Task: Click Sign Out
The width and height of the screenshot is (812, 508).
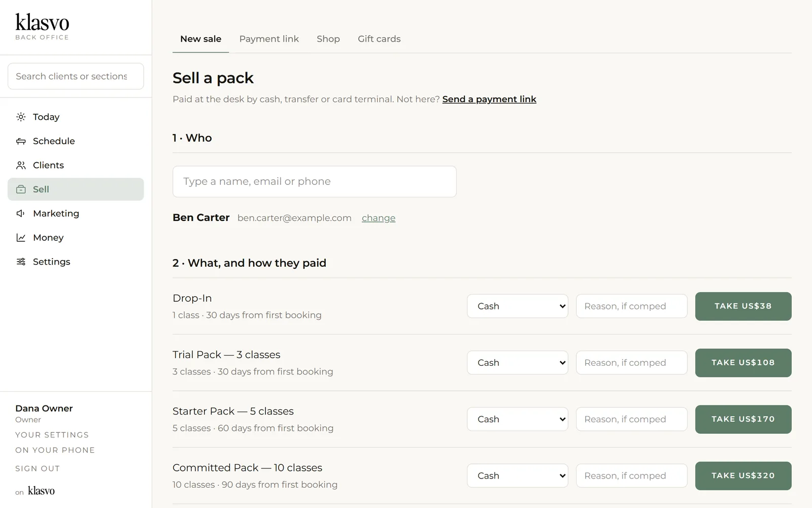Action: coord(38,468)
